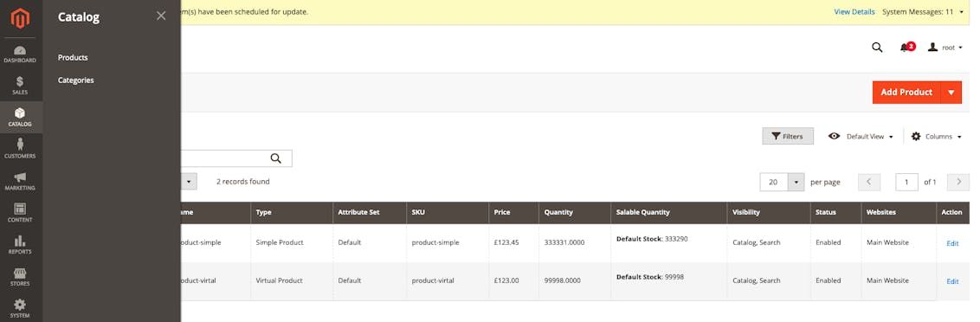
Task: Open the root user account menu
Action: click(x=945, y=48)
